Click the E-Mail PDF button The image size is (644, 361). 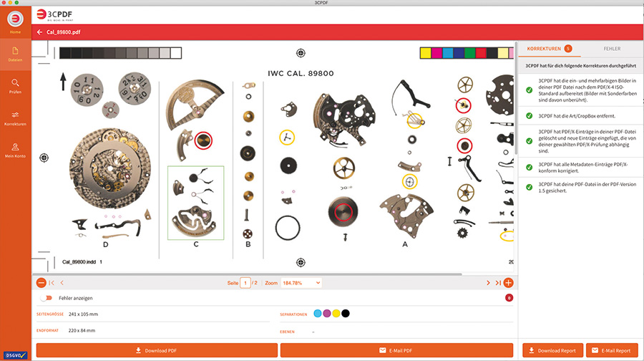[396, 350]
